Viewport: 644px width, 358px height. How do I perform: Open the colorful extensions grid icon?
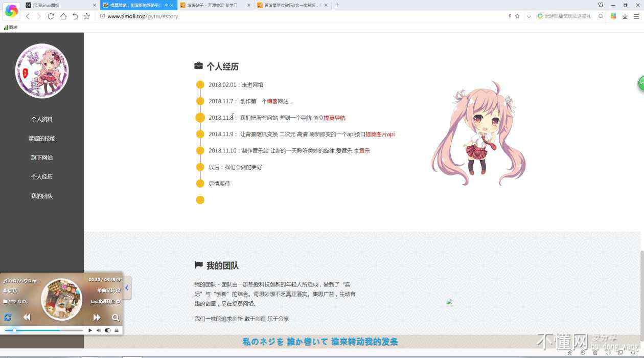point(614,16)
